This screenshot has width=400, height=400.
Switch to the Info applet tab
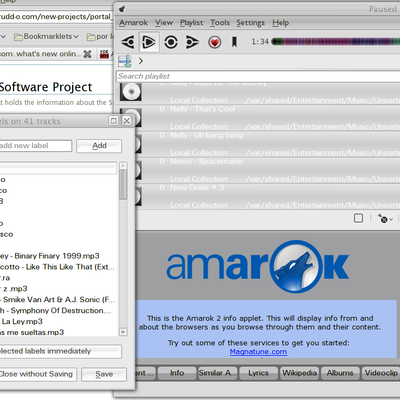tap(177, 373)
